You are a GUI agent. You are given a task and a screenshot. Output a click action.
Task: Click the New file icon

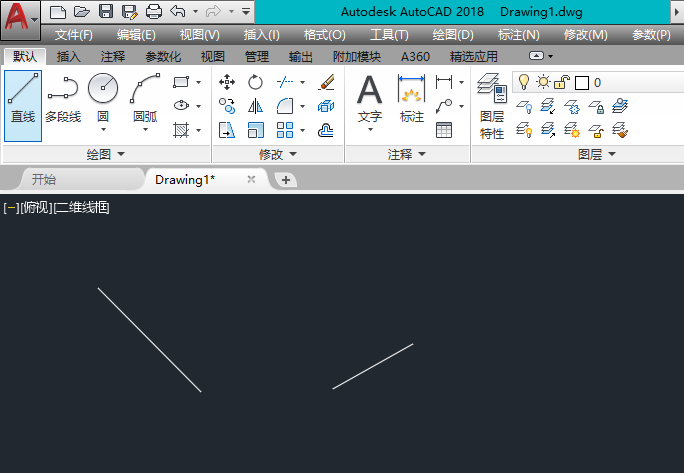pyautogui.click(x=58, y=12)
